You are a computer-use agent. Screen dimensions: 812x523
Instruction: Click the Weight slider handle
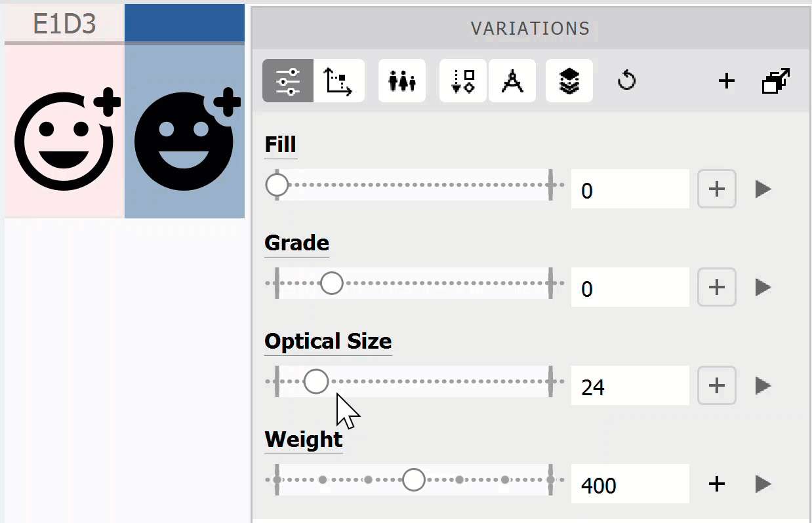[x=414, y=479]
